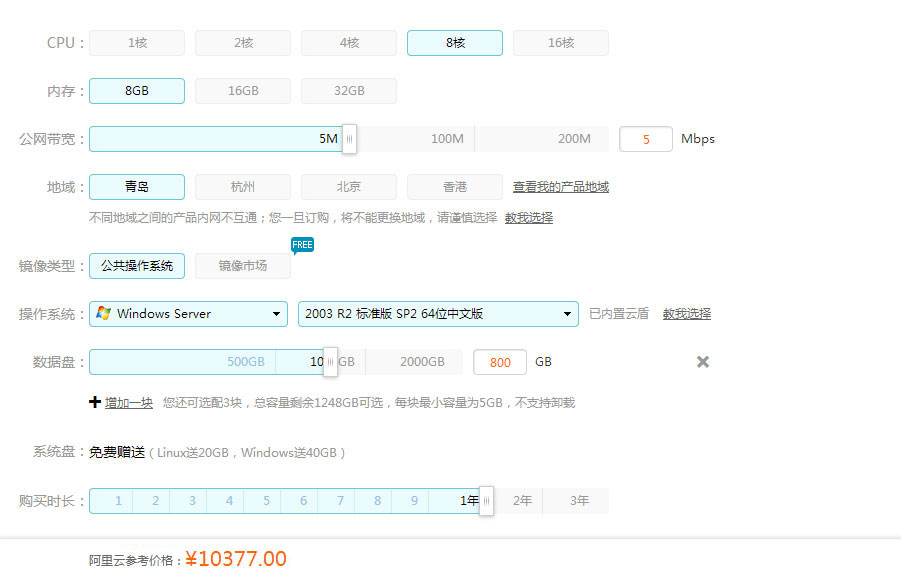Remove the data disk with X icon
The width and height of the screenshot is (901, 585).
(x=703, y=362)
